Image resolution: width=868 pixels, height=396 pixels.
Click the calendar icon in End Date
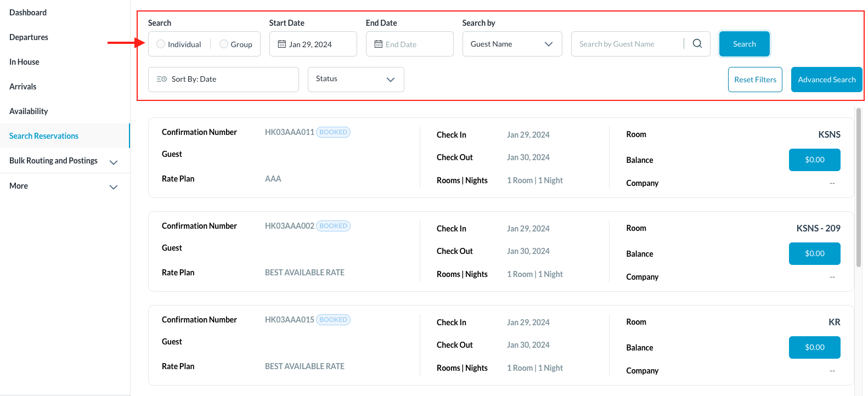coord(379,44)
